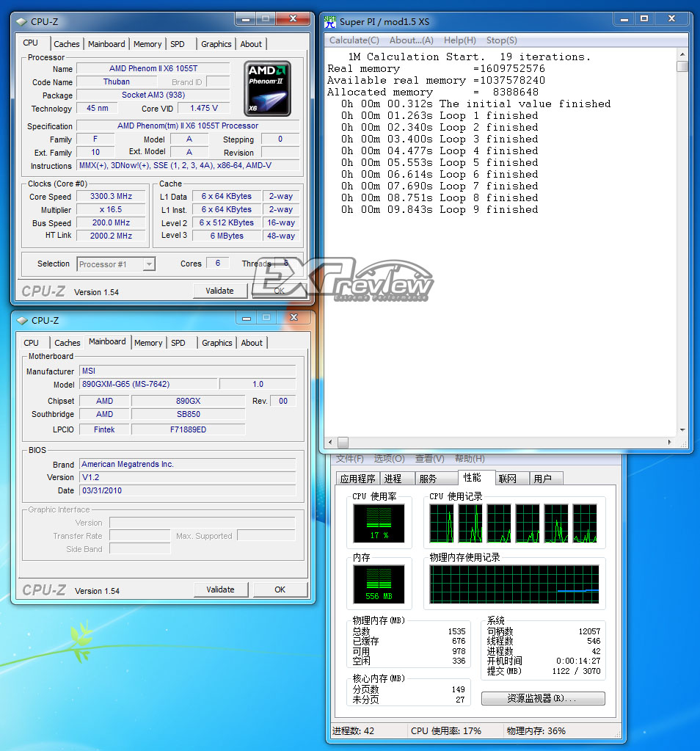This screenshot has height=751, width=700.
Task: Click the CPU 使用率: 17% status bar entry
Action: (446, 731)
